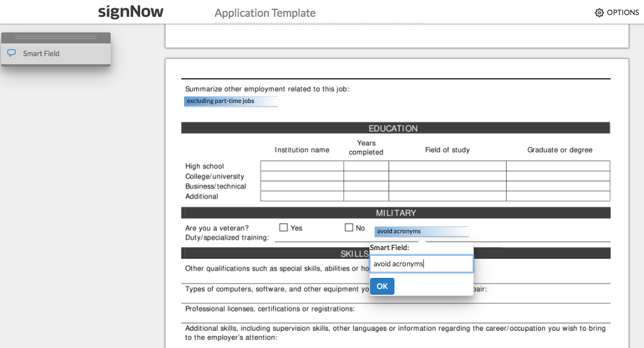Click the Business/technical Graduate or degree cell
This screenshot has height=348, width=644.
tap(558, 186)
